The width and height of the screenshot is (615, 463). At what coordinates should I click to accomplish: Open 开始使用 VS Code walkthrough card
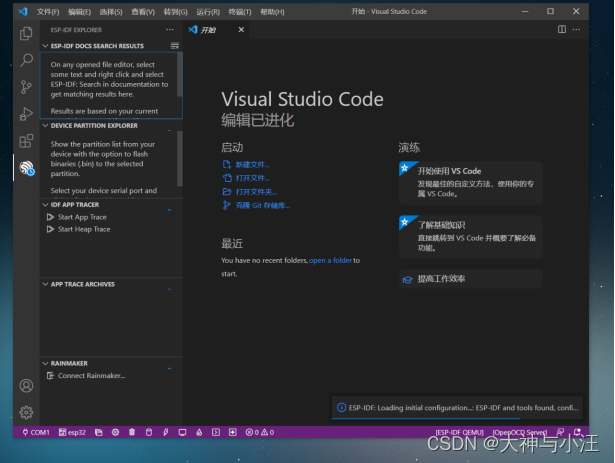[x=471, y=183]
